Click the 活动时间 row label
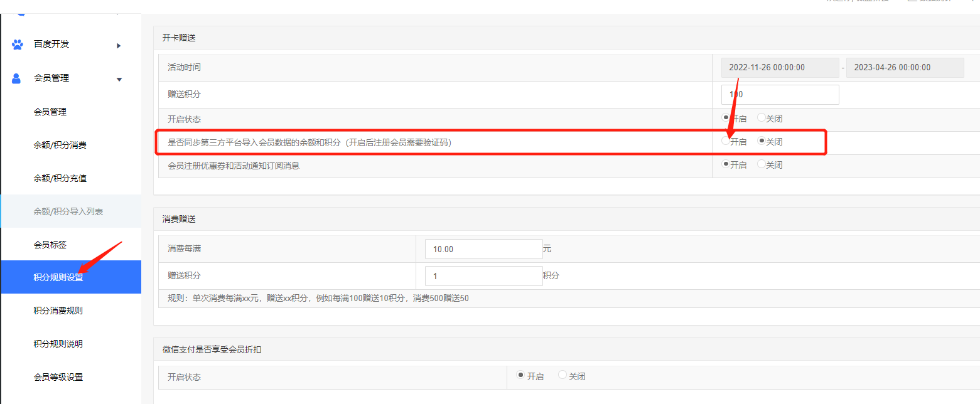The width and height of the screenshot is (980, 404). point(185,67)
